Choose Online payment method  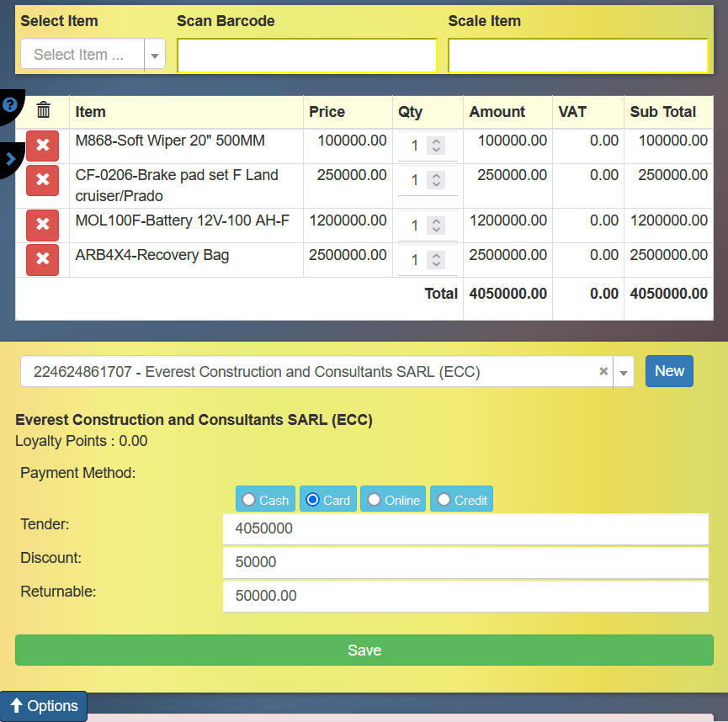coord(392,500)
